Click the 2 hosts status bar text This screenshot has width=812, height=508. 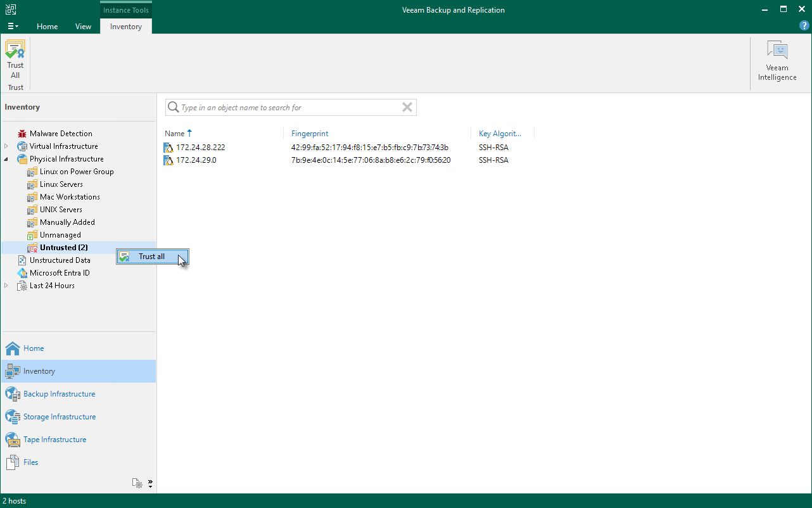pyautogui.click(x=15, y=501)
